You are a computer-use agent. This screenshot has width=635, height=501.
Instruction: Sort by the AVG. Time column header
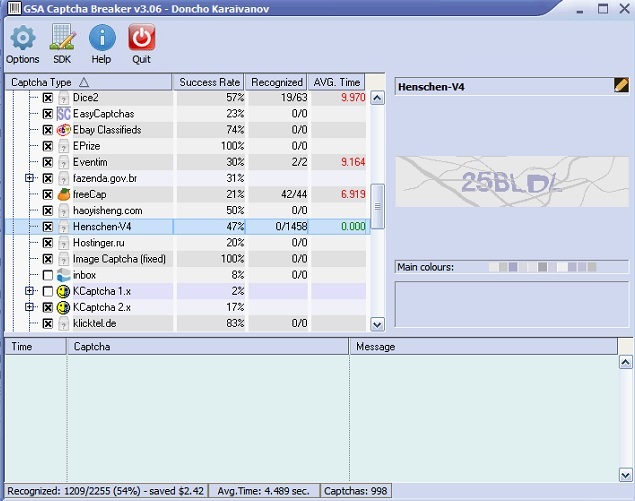click(337, 82)
